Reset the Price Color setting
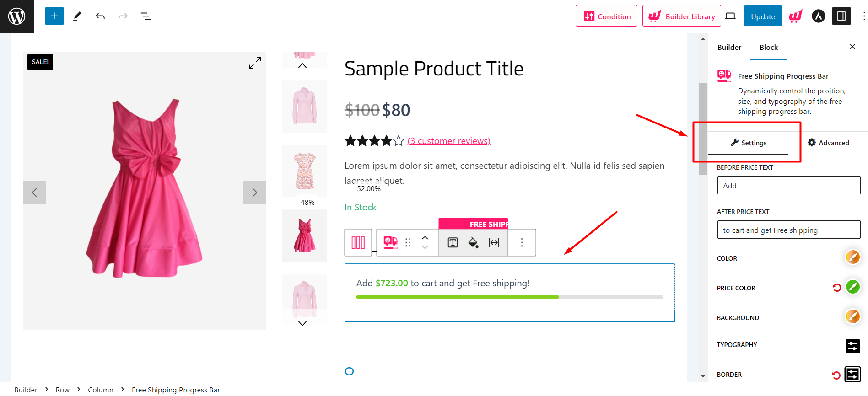 (837, 287)
